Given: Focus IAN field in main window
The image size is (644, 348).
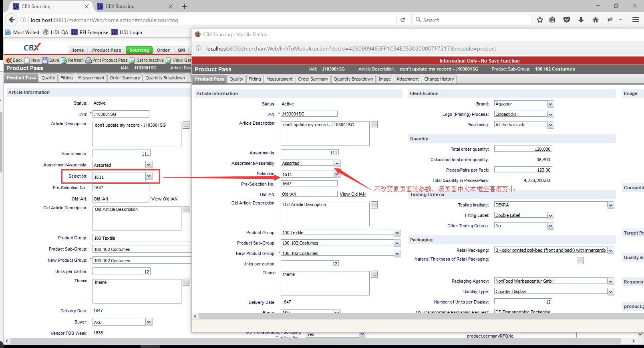Looking at the screenshot, I should [121, 114].
